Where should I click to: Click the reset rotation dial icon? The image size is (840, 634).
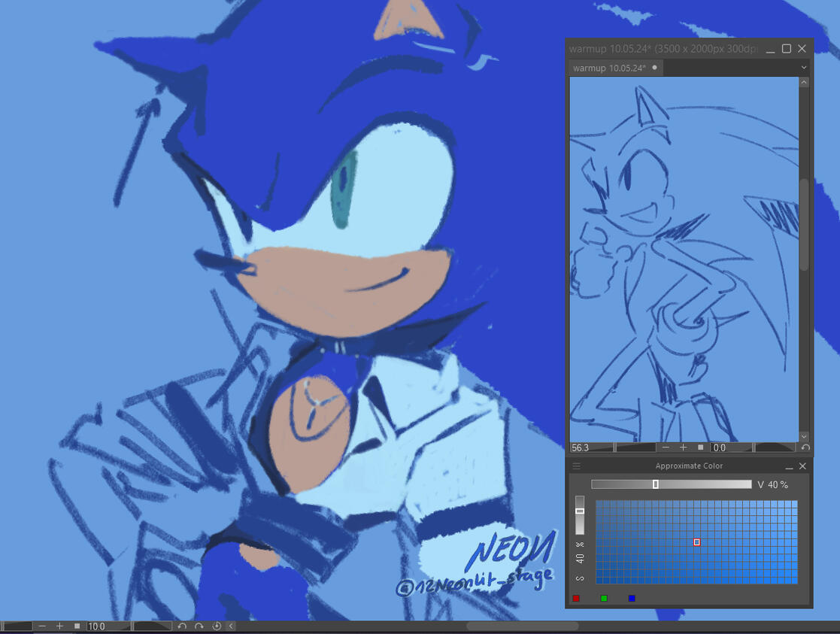pyautogui.click(x=217, y=626)
